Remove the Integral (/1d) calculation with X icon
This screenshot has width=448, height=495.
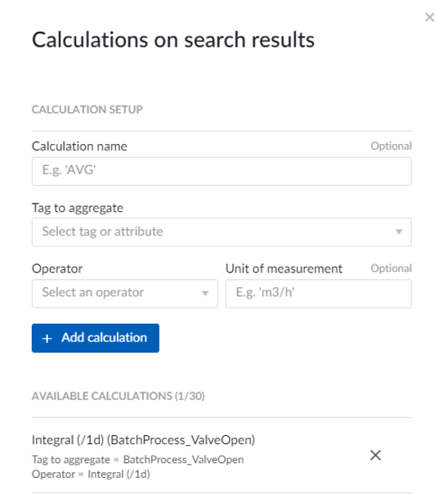tap(375, 455)
